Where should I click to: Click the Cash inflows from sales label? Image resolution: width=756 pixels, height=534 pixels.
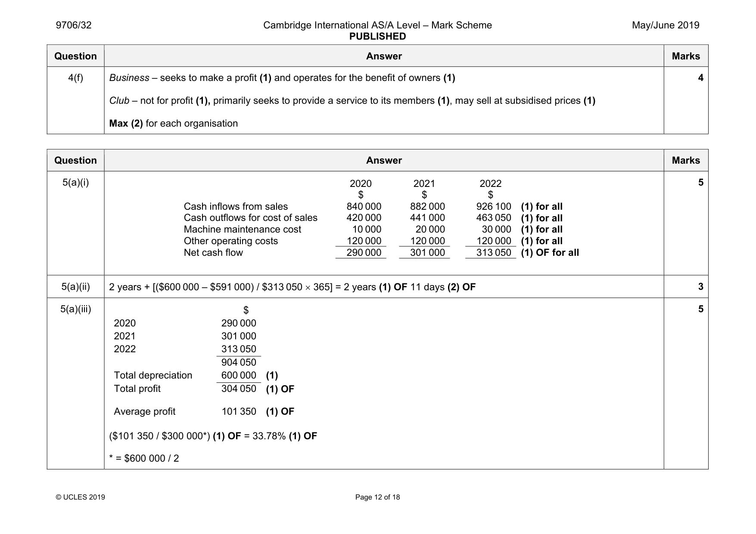pyautogui.click(x=236, y=206)
